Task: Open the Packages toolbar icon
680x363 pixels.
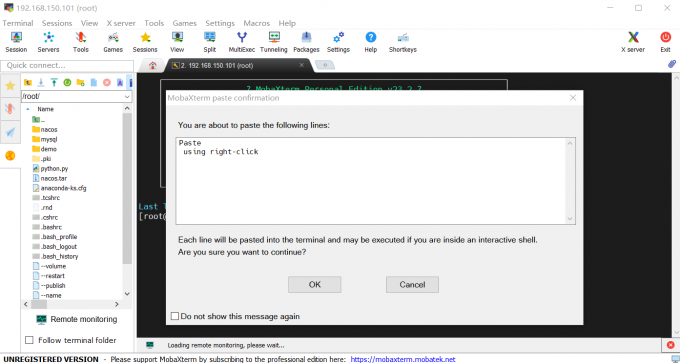Action: tap(306, 42)
